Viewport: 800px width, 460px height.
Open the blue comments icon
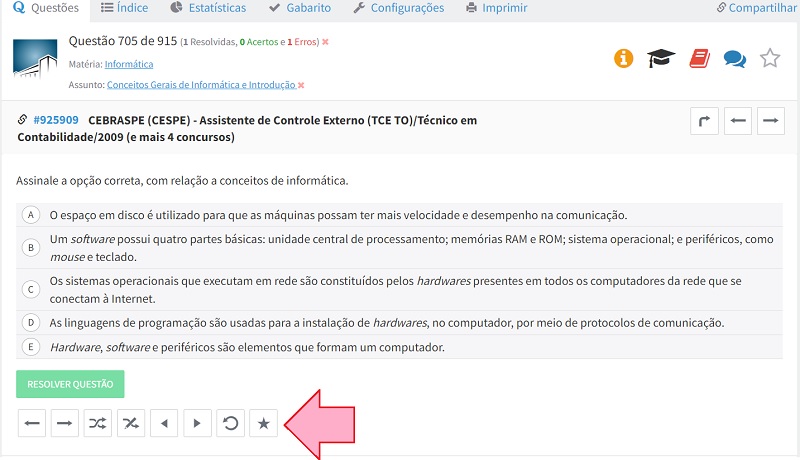click(734, 58)
